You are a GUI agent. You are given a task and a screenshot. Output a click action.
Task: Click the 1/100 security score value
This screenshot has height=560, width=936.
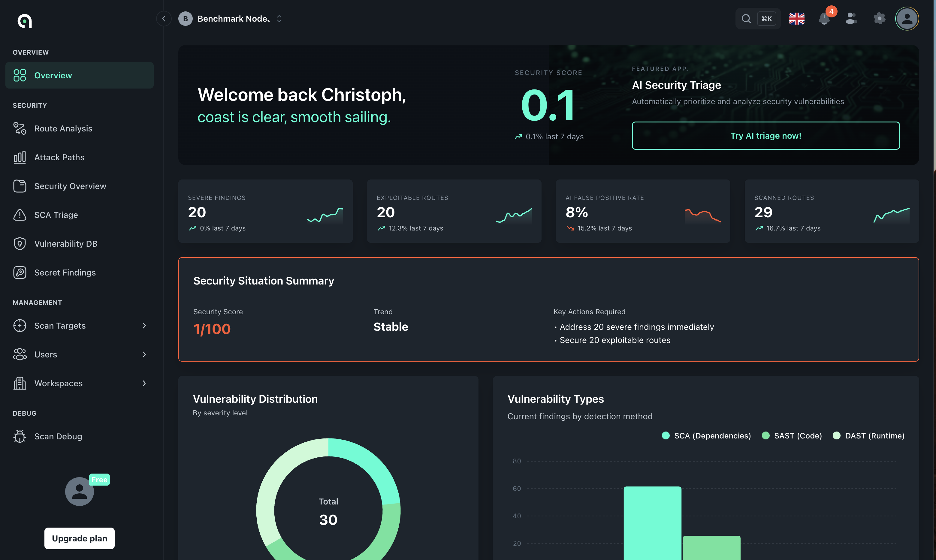point(212,329)
